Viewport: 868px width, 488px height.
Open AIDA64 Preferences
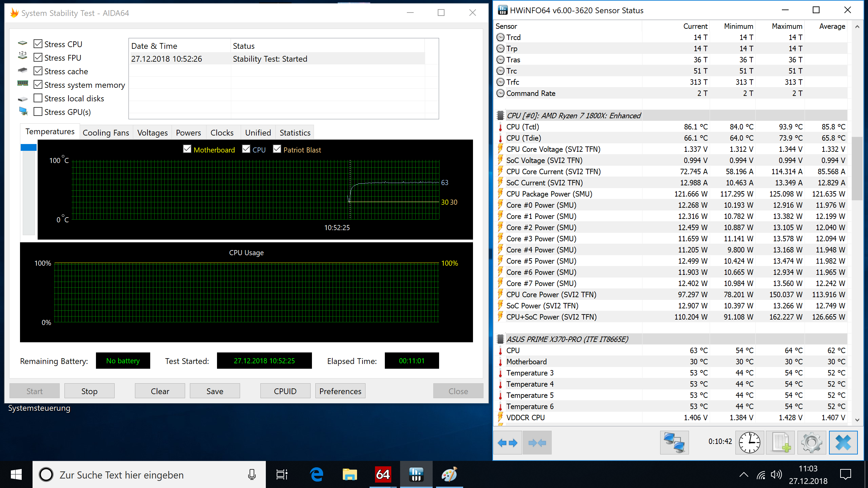tap(340, 391)
